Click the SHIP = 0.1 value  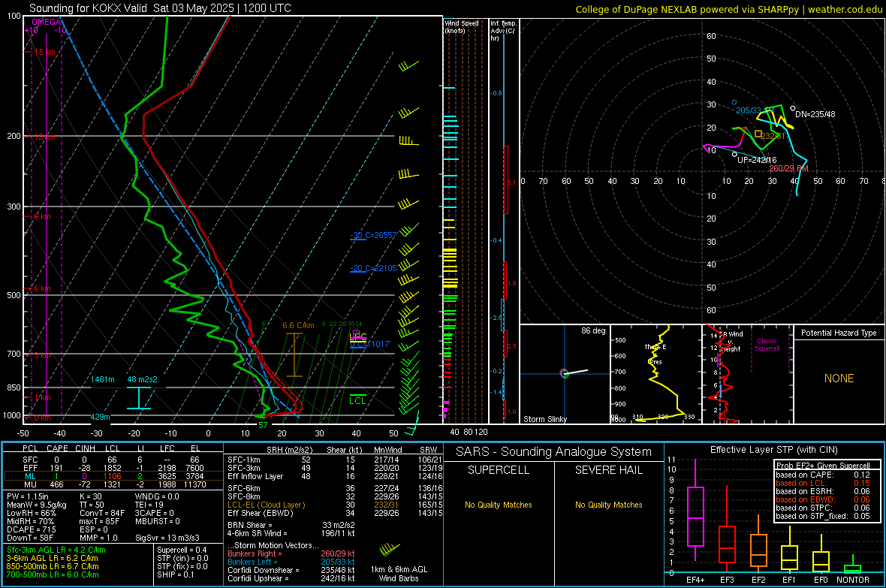176,574
